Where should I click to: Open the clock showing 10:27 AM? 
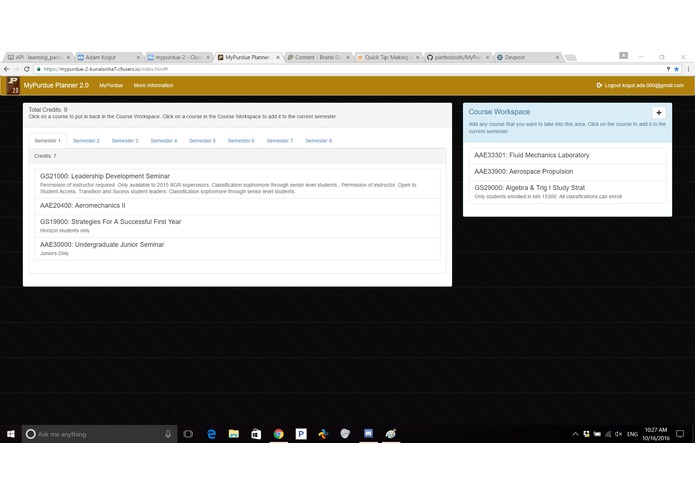[656, 434]
